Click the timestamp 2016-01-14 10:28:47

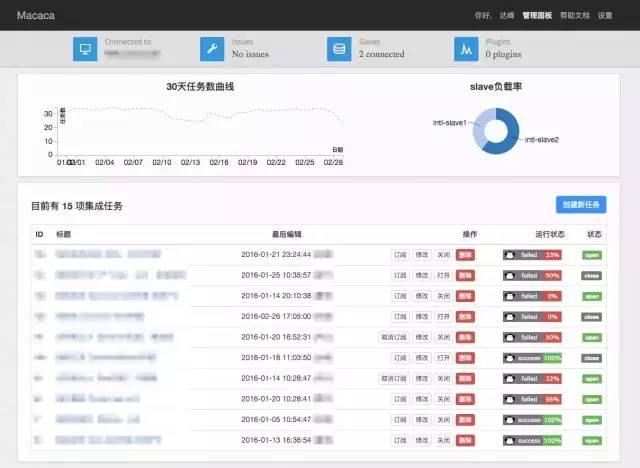click(x=276, y=378)
